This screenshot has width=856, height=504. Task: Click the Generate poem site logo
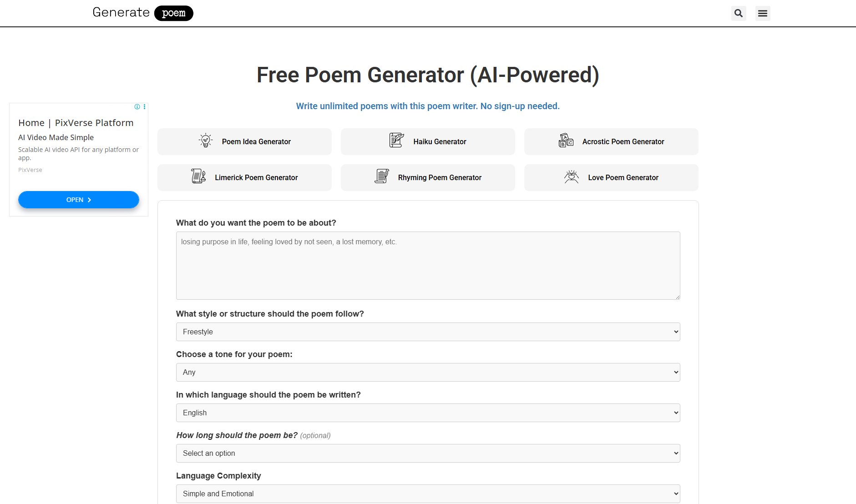coord(142,13)
